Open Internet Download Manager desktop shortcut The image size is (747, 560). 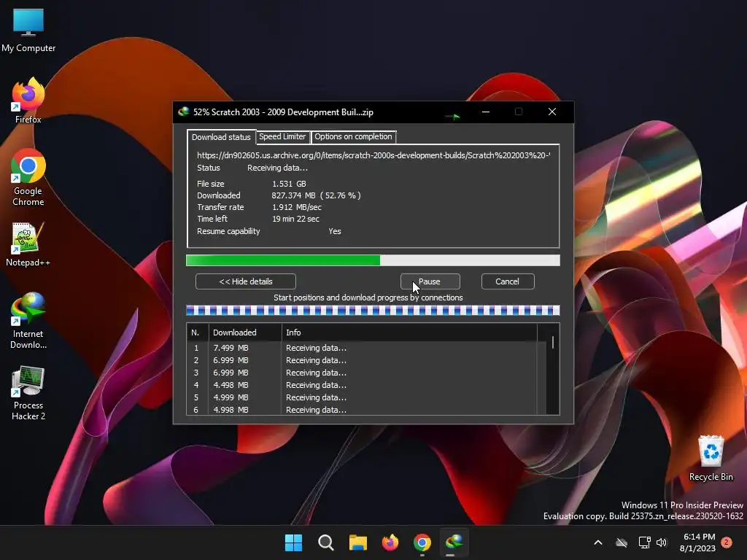point(28,321)
